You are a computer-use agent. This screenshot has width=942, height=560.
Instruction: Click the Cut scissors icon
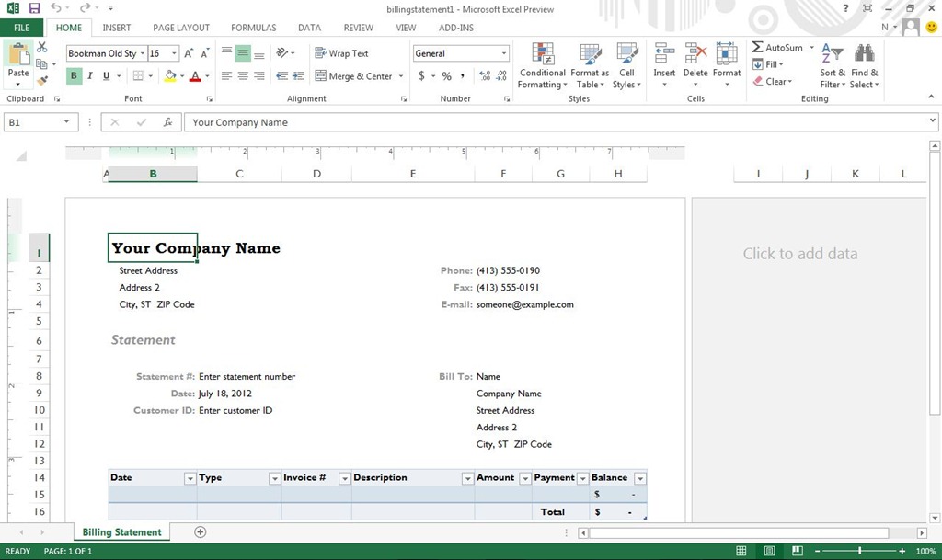(x=41, y=47)
